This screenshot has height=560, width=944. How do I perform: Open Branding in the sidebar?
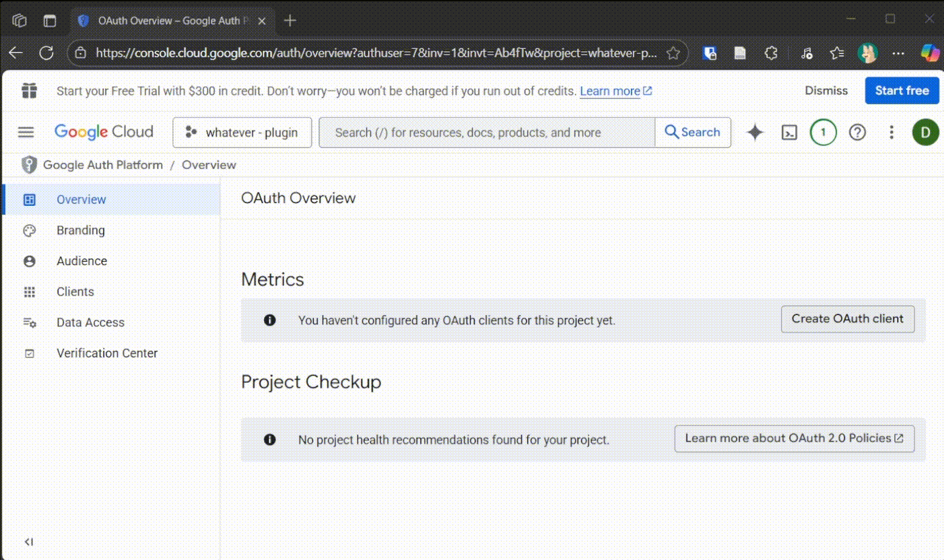pos(111,230)
